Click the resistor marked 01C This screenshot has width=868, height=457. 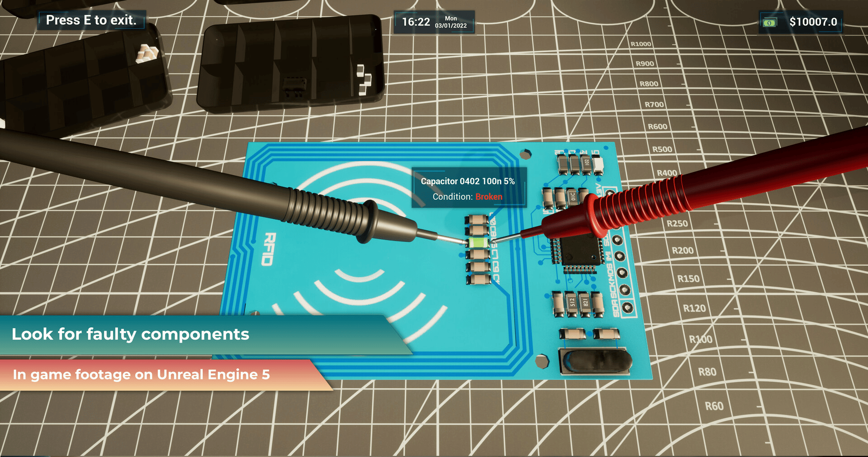click(572, 197)
